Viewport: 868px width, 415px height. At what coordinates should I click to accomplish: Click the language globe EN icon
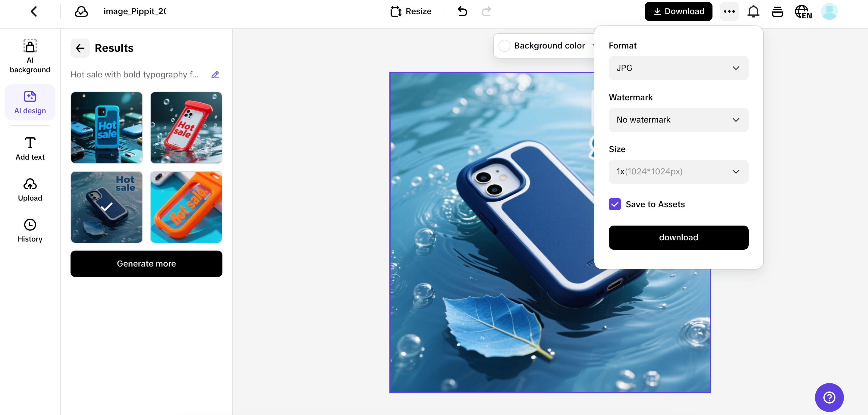(803, 11)
